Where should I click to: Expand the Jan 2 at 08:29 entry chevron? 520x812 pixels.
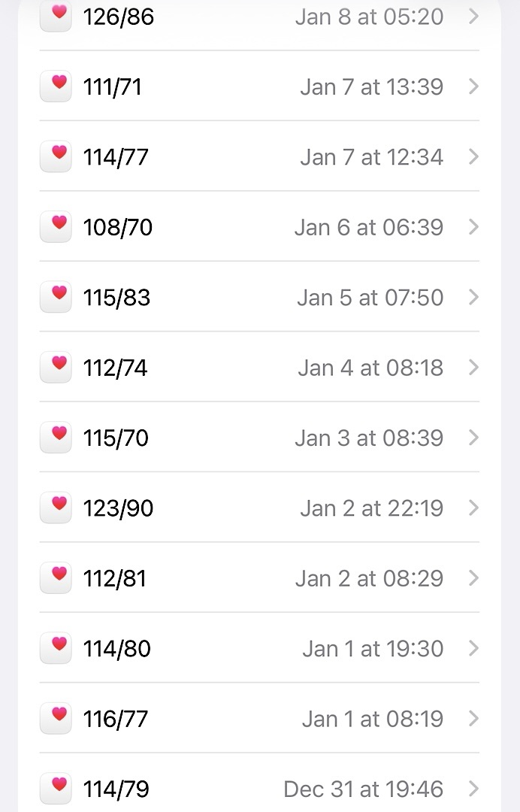(x=473, y=578)
